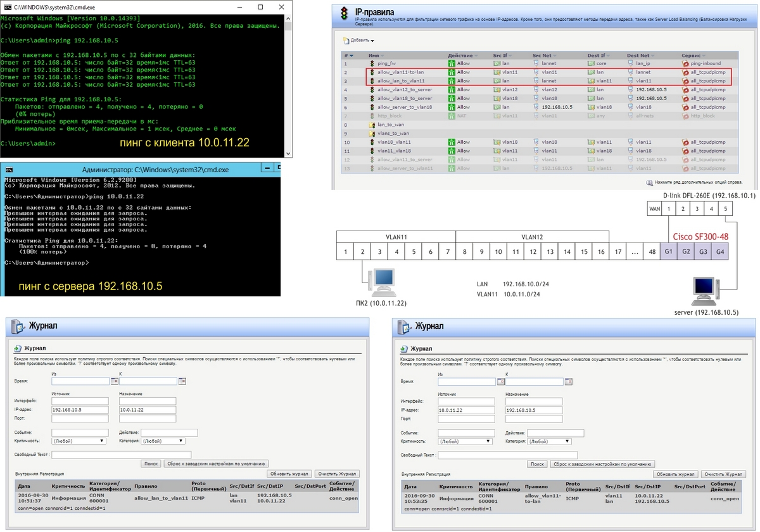Select the allow_lan_to_vlan11 rule name in the rules table

401,81
